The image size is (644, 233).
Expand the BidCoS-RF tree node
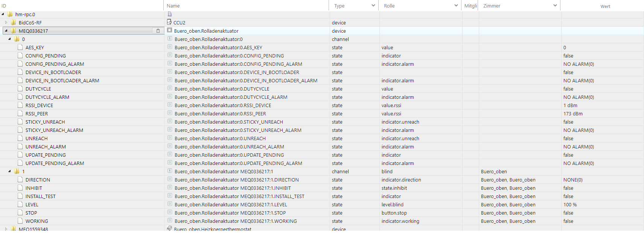(x=6, y=23)
